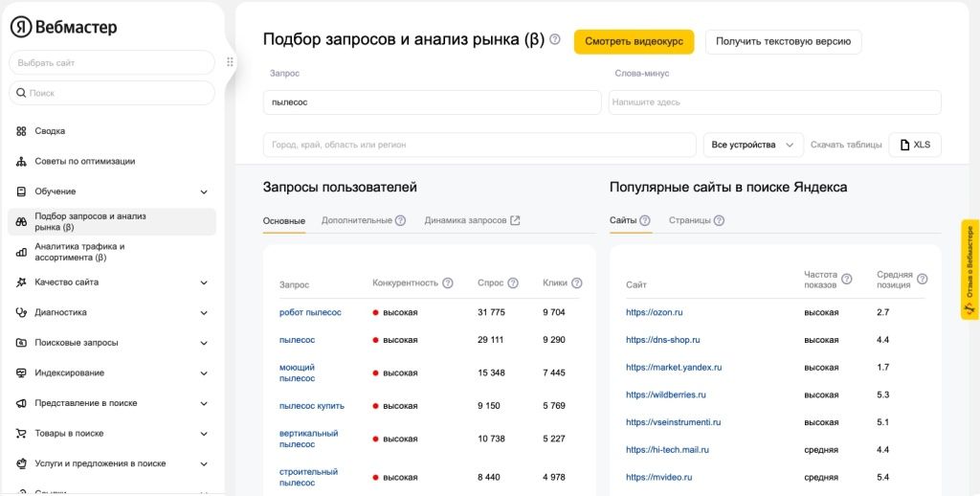Expand the Представление в поиске chevron
980x496 pixels.
pos(204,404)
